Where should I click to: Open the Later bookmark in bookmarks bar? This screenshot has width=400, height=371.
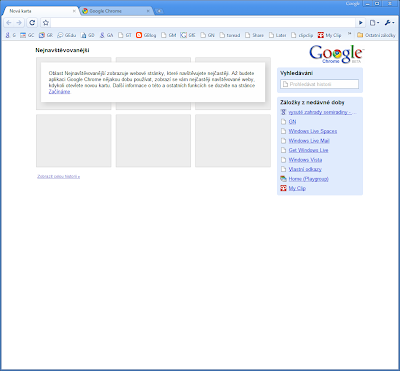pyautogui.click(x=277, y=35)
